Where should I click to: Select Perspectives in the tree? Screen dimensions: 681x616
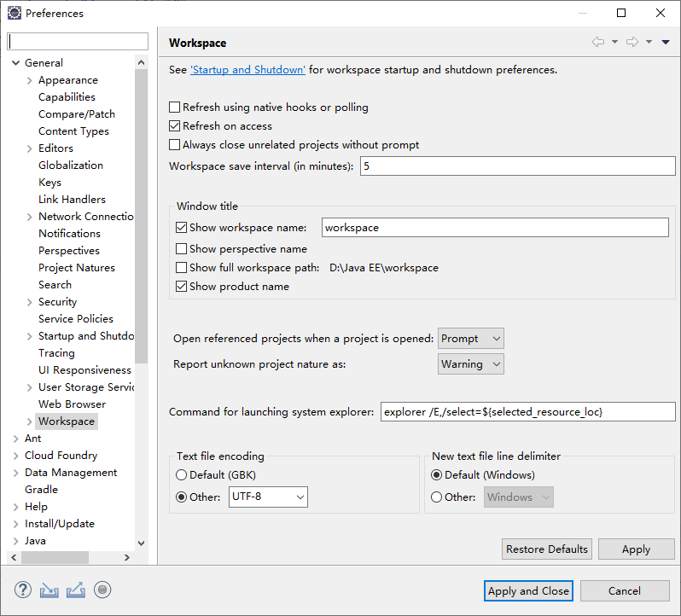(x=69, y=251)
